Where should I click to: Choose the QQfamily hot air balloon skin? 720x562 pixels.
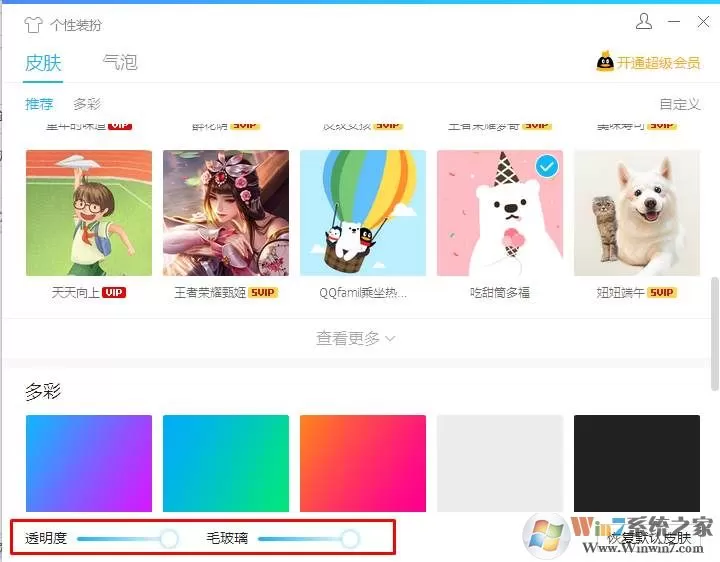point(363,213)
